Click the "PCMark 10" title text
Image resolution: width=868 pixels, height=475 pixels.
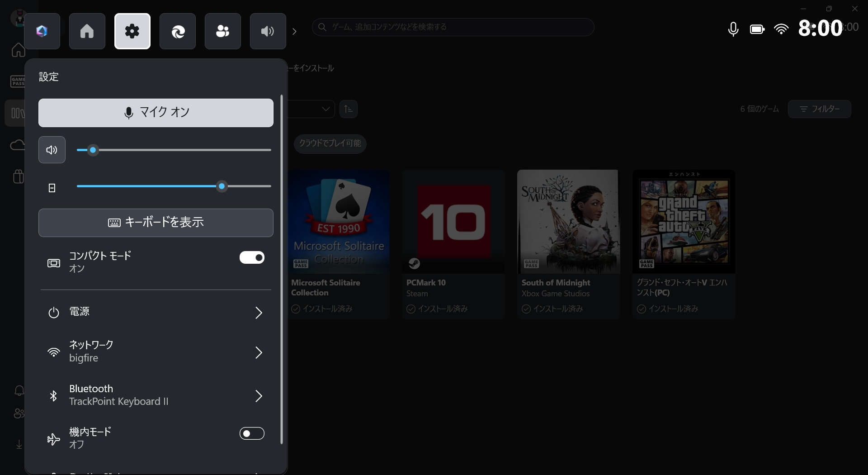pos(426,283)
